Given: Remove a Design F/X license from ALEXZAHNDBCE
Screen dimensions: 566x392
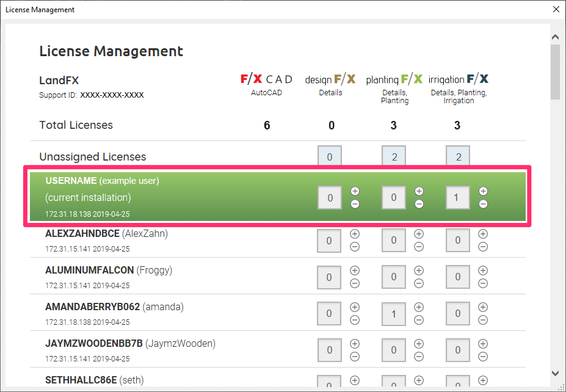Looking at the screenshot, I should [355, 247].
